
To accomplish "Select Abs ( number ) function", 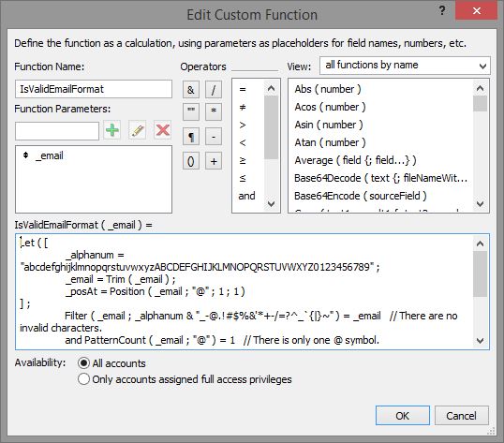I will coord(328,89).
